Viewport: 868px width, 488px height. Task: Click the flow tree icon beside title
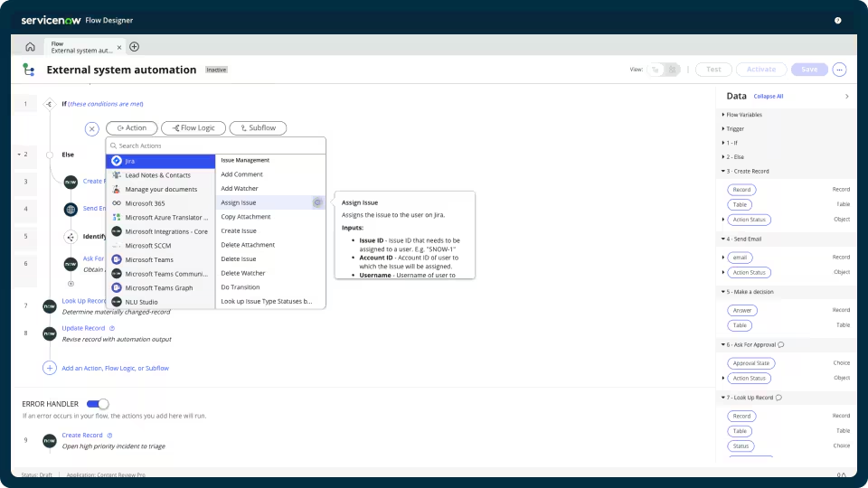coord(29,70)
